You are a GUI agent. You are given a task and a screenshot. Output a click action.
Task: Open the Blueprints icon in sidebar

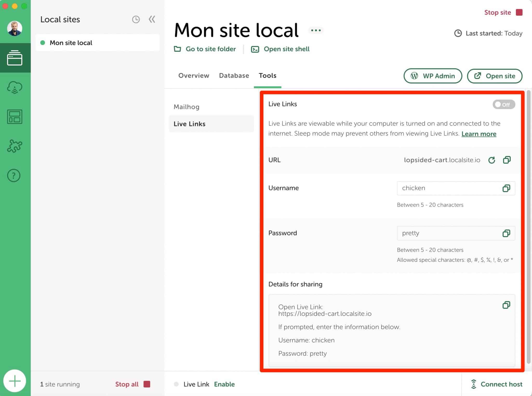tap(15, 117)
